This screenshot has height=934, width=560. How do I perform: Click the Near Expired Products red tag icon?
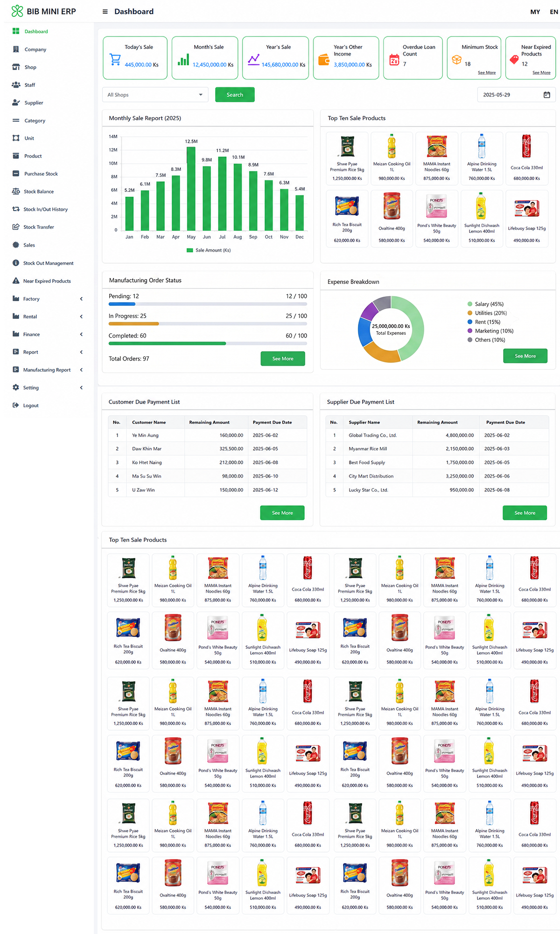(514, 59)
